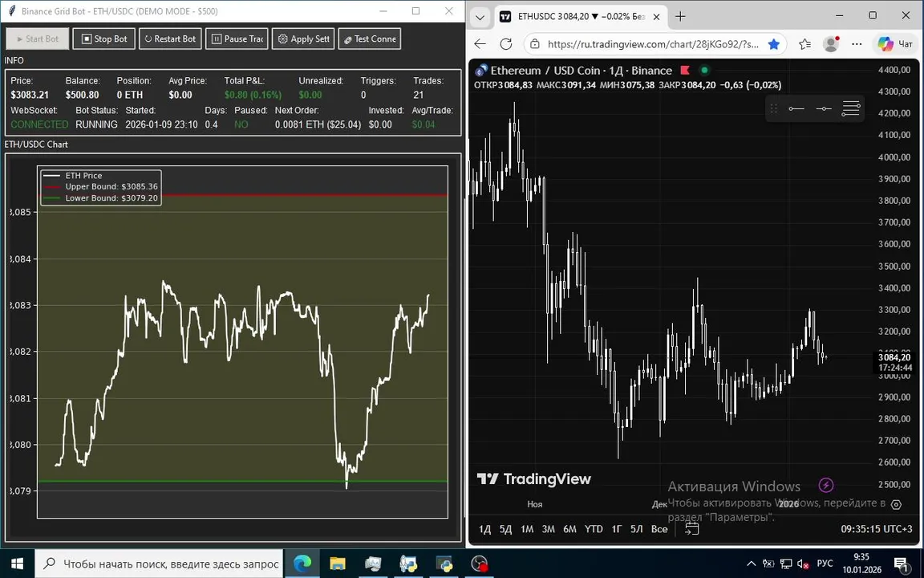Click the red flag icon beside Binance

click(685, 70)
